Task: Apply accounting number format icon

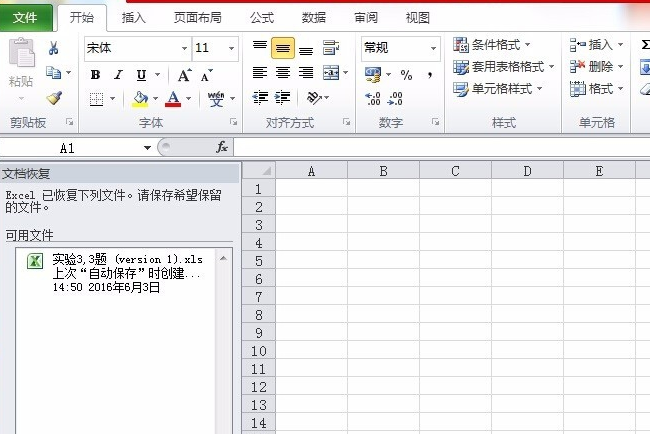Action: pyautogui.click(x=373, y=75)
